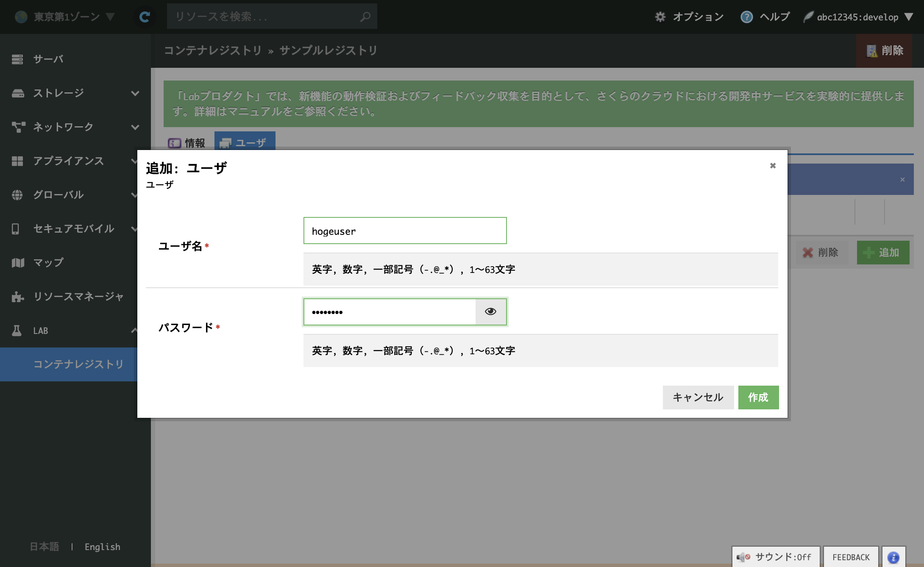
Task: Expand the ストレージ sidebar section
Action: click(135, 93)
